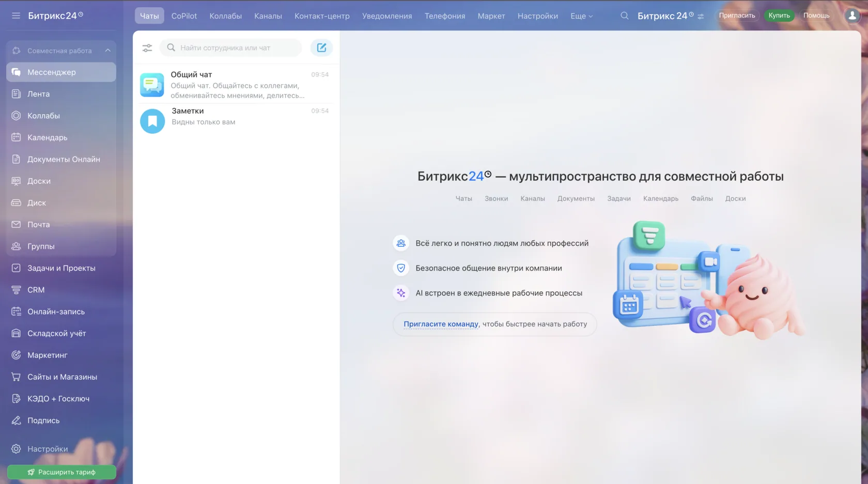
Task: Expand the Еще dropdown in top menu
Action: [x=581, y=16]
